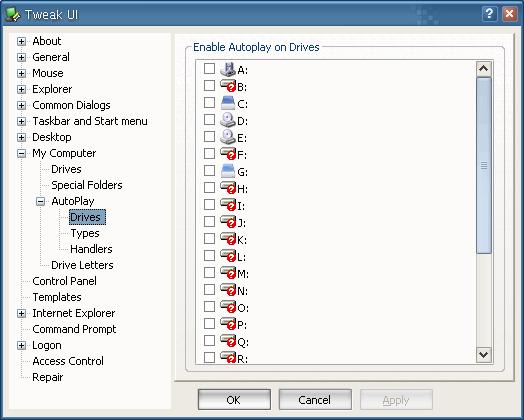
Task: Click the help question mark button
Action: [490, 14]
